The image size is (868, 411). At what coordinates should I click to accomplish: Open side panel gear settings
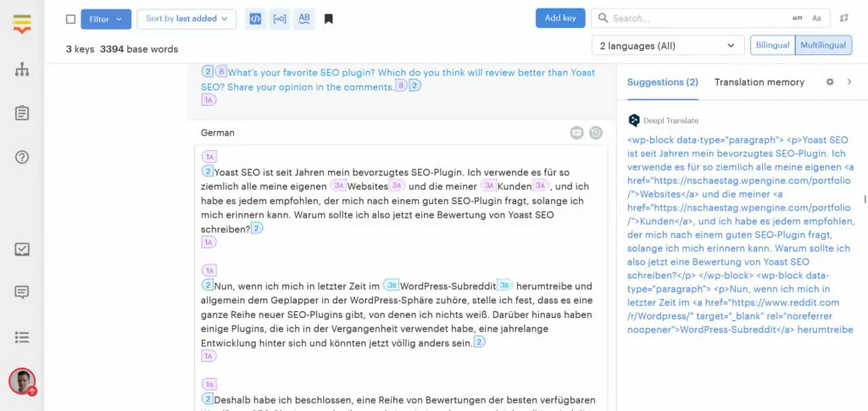point(829,82)
